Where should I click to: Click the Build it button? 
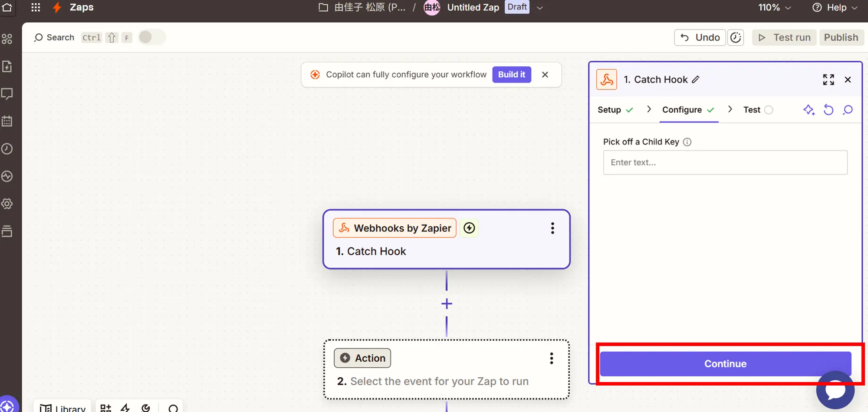click(511, 75)
